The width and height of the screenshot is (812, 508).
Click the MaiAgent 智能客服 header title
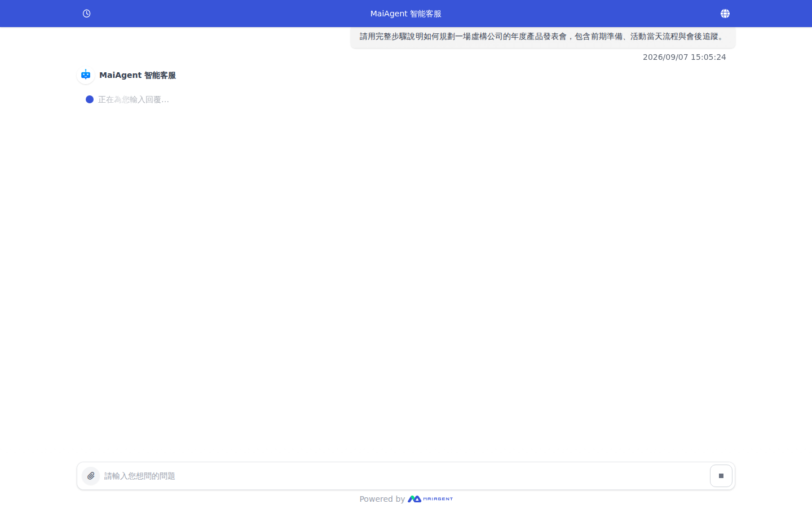(406, 14)
